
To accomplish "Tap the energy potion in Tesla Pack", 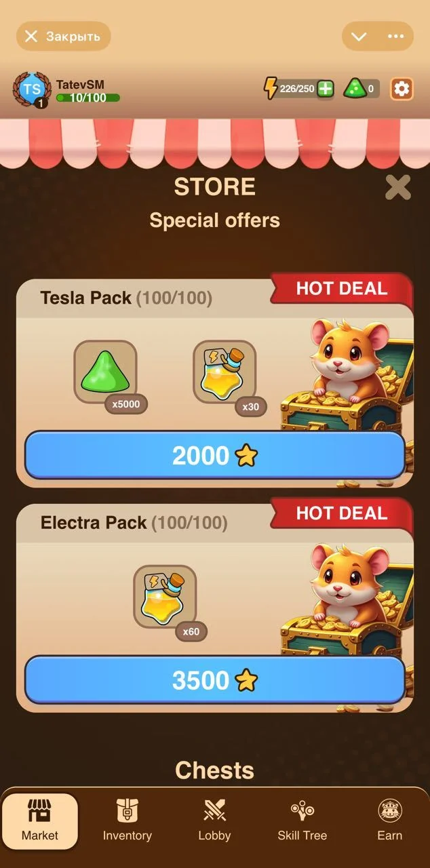I will (224, 372).
